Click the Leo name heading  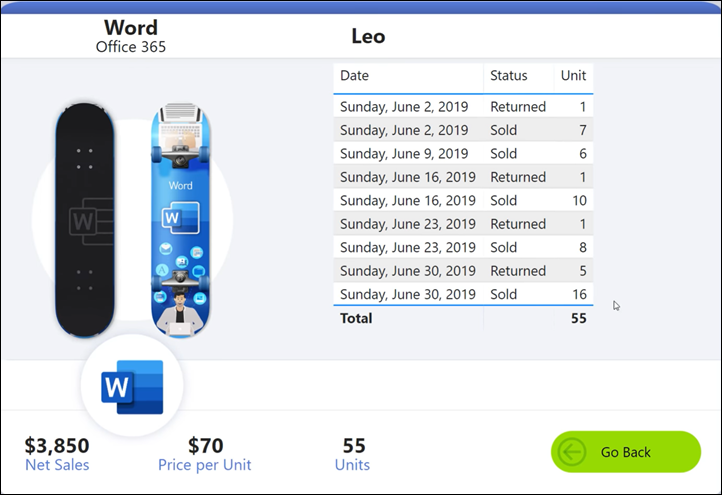click(x=368, y=37)
